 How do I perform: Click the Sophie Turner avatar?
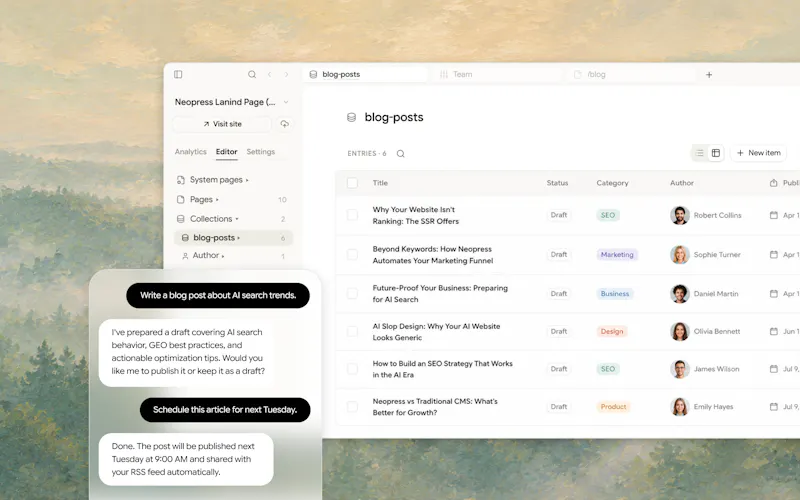pyautogui.click(x=680, y=255)
